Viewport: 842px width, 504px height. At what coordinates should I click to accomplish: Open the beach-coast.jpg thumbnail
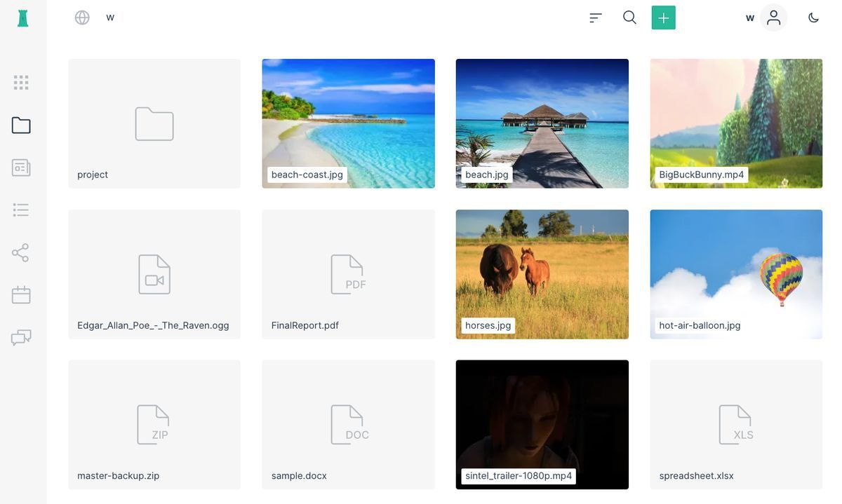point(348,124)
